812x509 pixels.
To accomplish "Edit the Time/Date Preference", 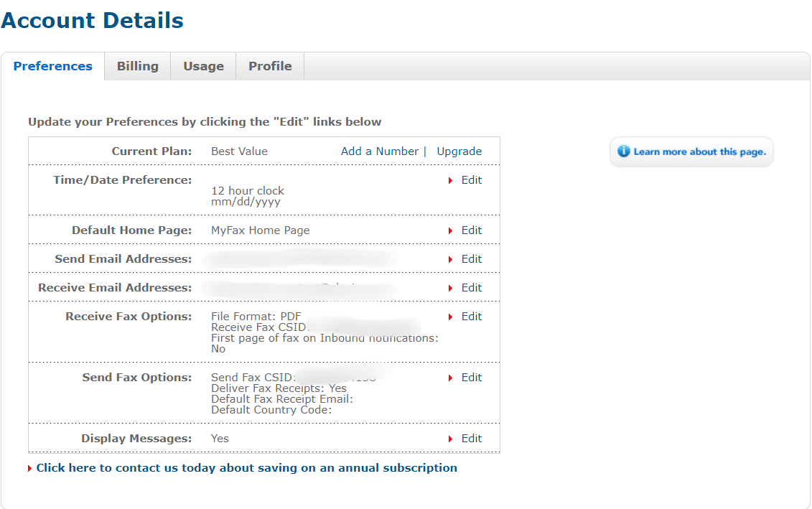I will tap(472, 180).
